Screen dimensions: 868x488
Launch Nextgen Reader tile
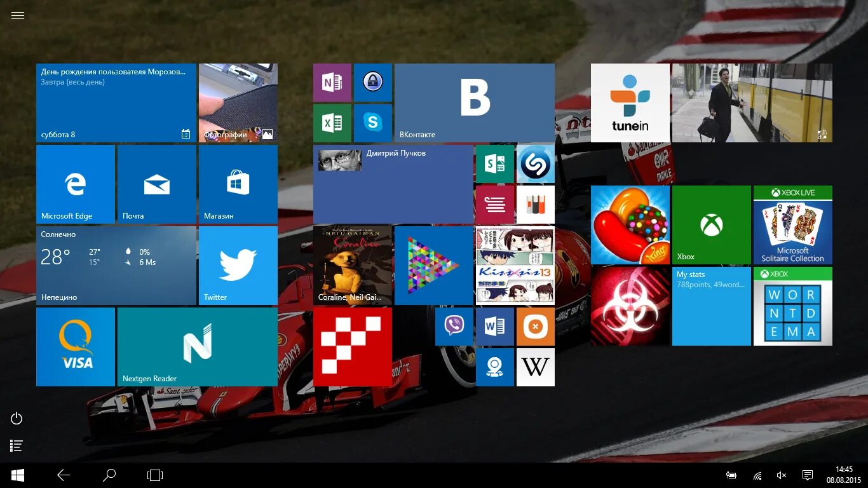point(198,347)
